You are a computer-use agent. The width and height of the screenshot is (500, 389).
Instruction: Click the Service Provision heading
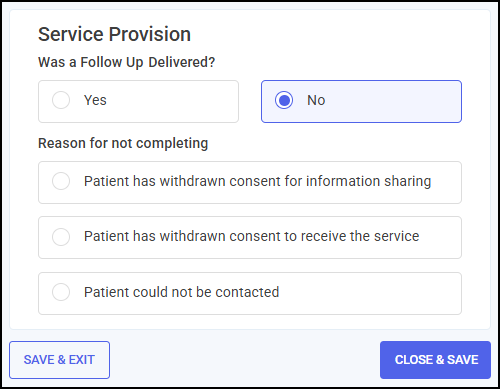(114, 34)
